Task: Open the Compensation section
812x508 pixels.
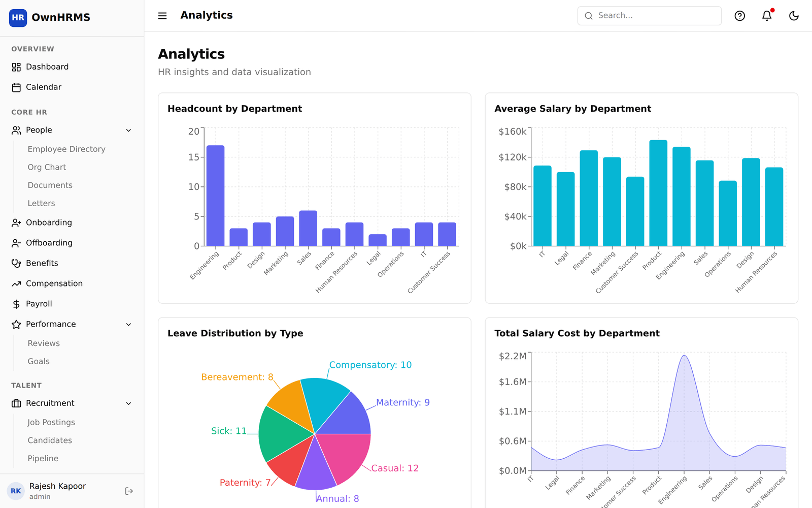Action: pyautogui.click(x=72, y=284)
